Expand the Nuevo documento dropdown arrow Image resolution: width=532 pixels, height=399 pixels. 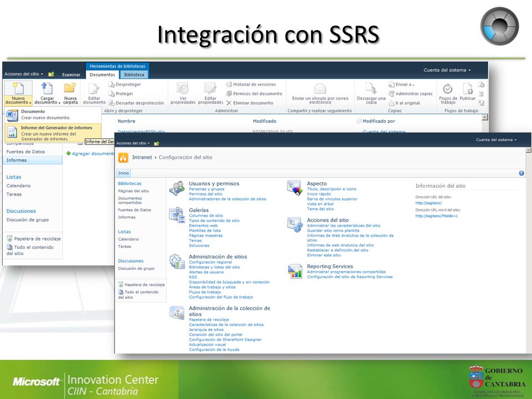click(x=30, y=103)
